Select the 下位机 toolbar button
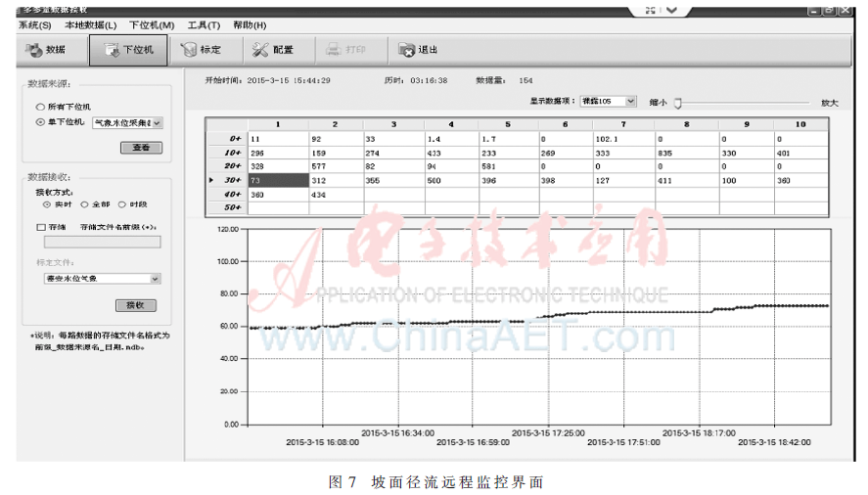The height and width of the screenshot is (495, 868). pos(128,50)
